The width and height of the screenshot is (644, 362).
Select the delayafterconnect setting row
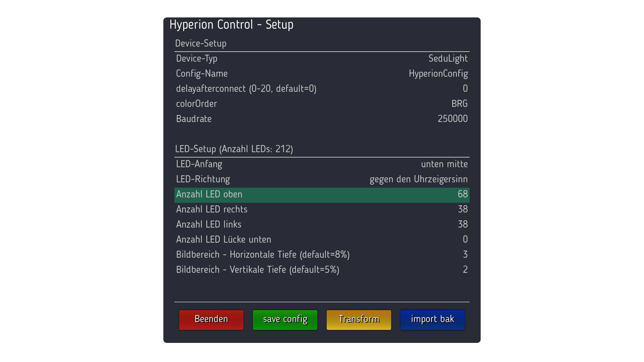(x=322, y=89)
